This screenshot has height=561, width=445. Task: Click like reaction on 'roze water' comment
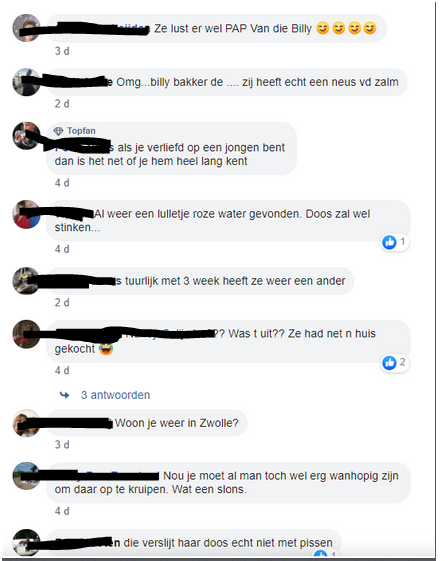pyautogui.click(x=395, y=242)
